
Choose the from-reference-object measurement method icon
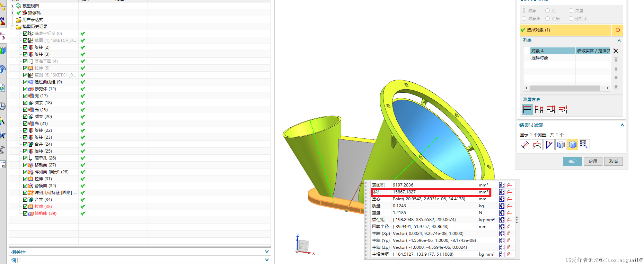pyautogui.click(x=563, y=109)
